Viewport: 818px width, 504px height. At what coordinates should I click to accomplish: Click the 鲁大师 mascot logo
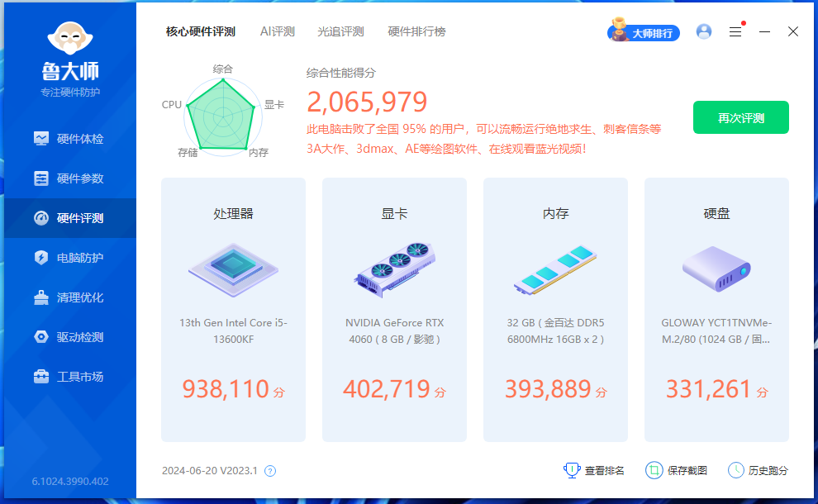[x=70, y=38]
